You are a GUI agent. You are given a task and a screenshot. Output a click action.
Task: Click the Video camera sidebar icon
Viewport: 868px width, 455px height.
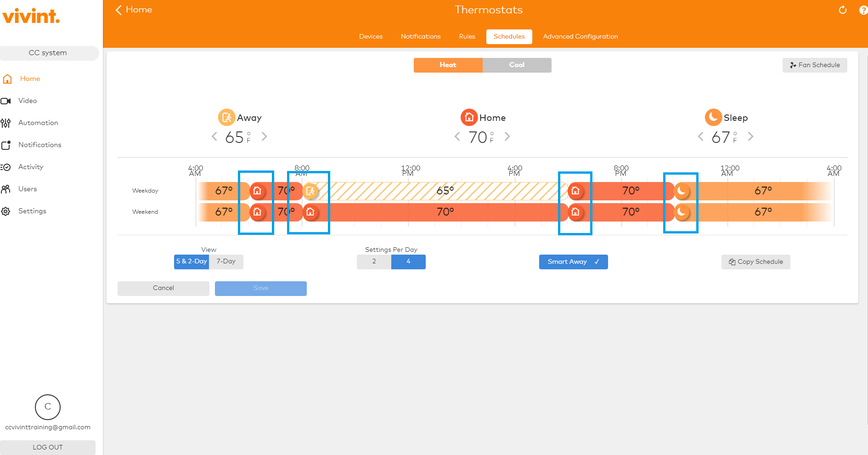(6, 101)
